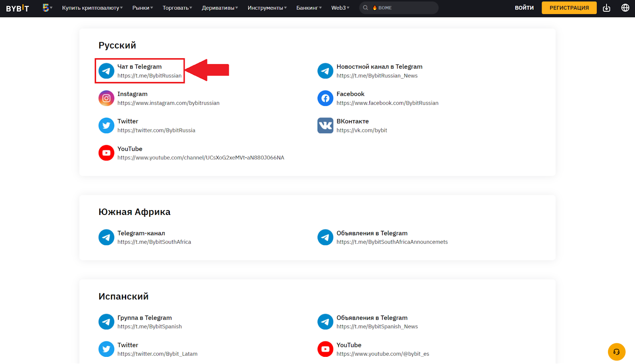Viewport: 635px width, 364px height.
Task: Open the instagram.com/bybitrussian link
Action: [168, 103]
